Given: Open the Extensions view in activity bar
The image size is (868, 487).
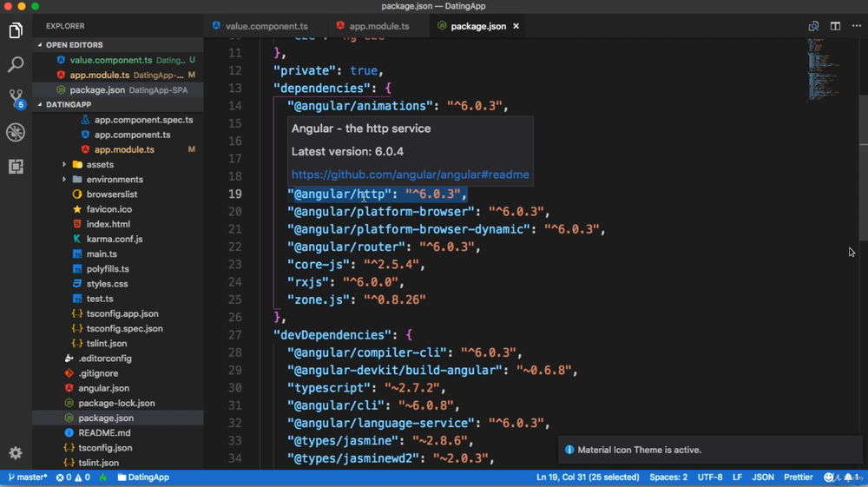Looking at the screenshot, I should point(16,166).
